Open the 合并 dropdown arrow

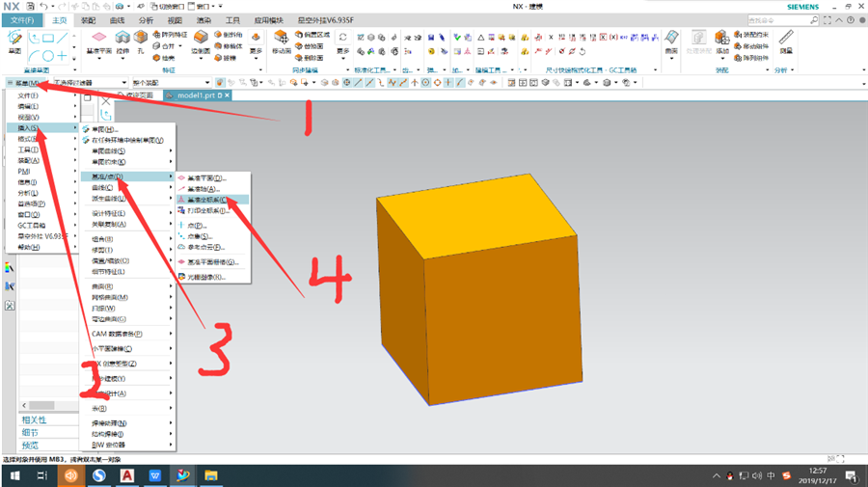click(x=180, y=46)
